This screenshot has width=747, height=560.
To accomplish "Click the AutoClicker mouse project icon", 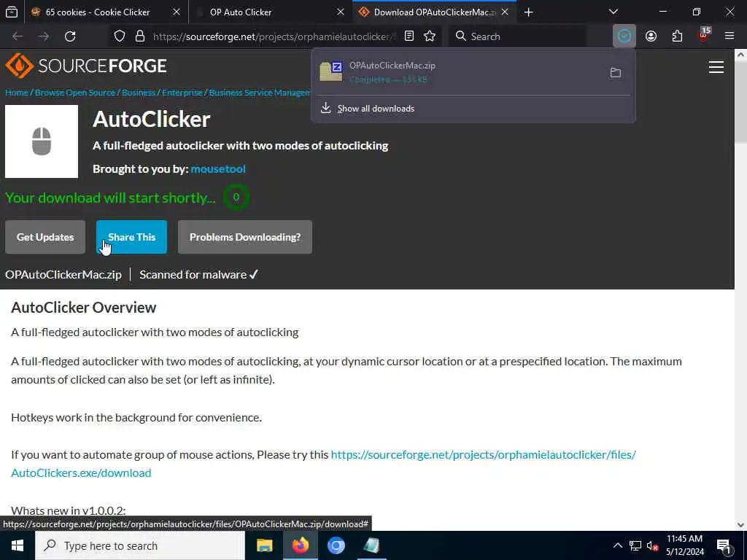I will point(42,141).
